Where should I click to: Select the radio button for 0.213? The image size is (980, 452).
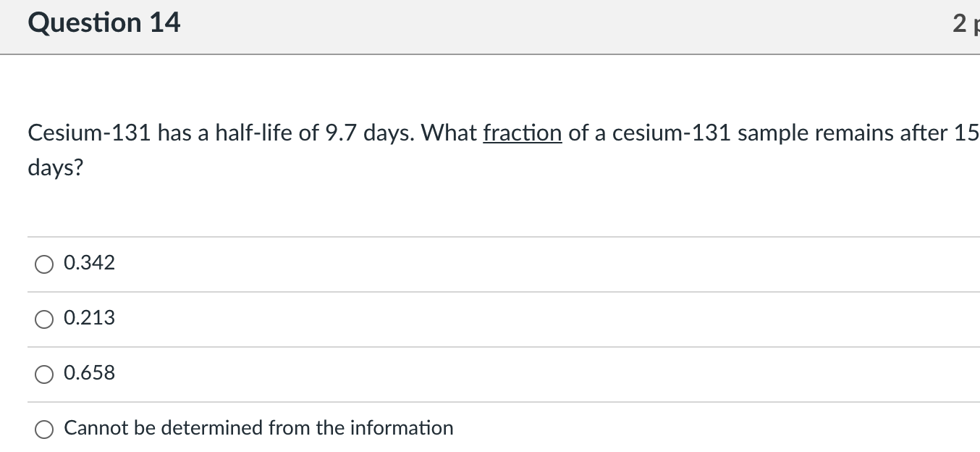(44, 319)
